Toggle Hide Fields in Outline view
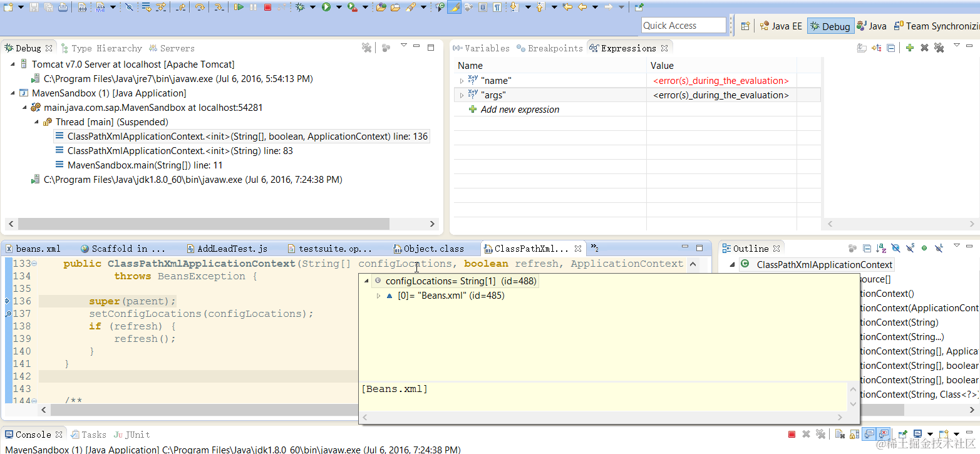 [895, 248]
